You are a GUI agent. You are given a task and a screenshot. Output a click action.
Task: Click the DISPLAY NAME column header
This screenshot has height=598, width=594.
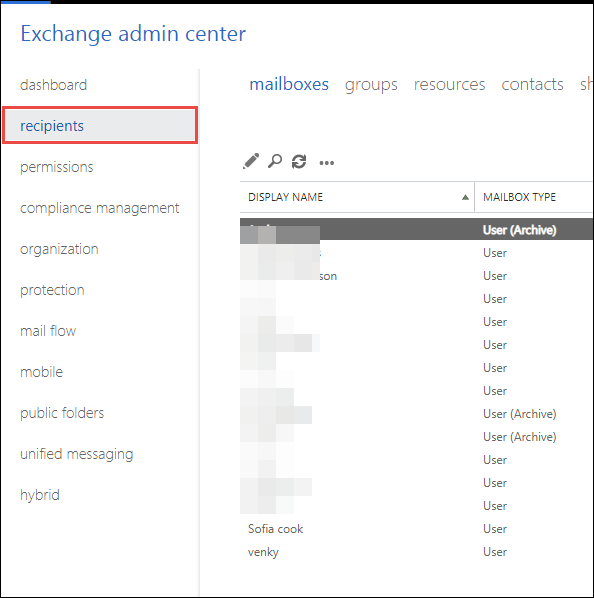[285, 197]
